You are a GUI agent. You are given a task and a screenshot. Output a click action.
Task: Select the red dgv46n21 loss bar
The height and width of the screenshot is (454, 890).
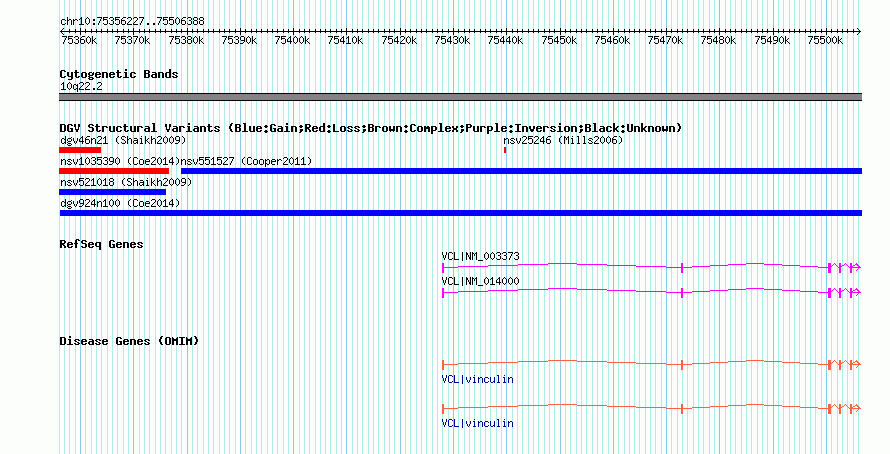click(x=80, y=150)
